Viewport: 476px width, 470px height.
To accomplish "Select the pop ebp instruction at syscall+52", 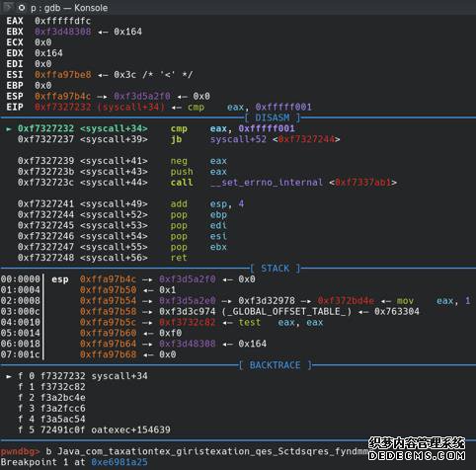I will point(122,214).
